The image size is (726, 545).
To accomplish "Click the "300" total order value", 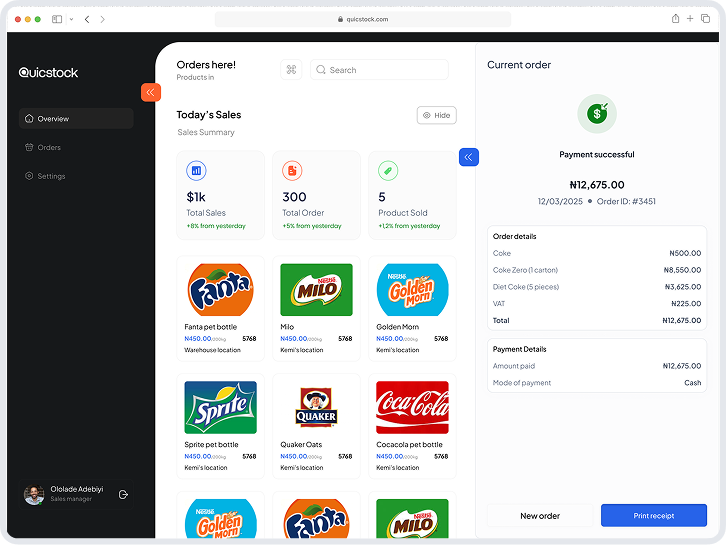I will (294, 197).
